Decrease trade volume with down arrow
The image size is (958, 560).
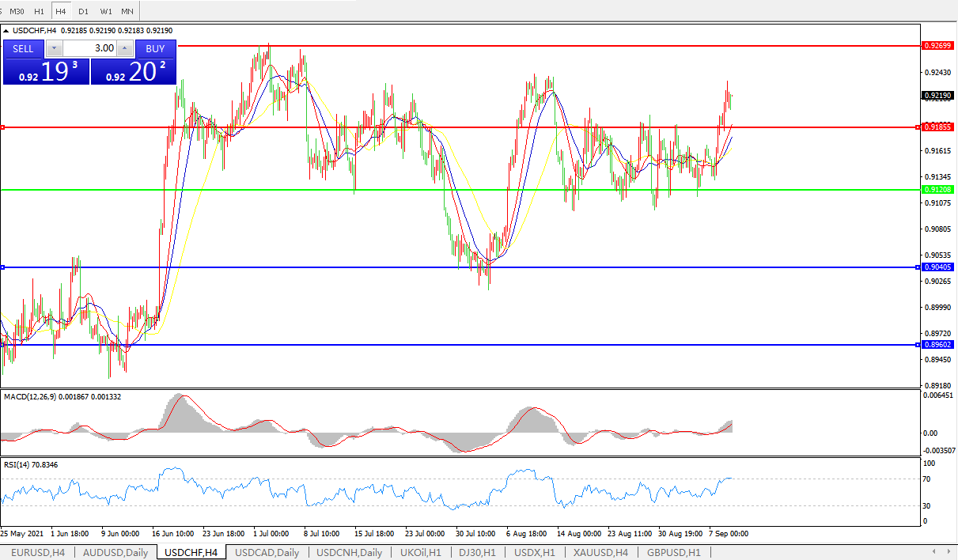pyautogui.click(x=54, y=48)
